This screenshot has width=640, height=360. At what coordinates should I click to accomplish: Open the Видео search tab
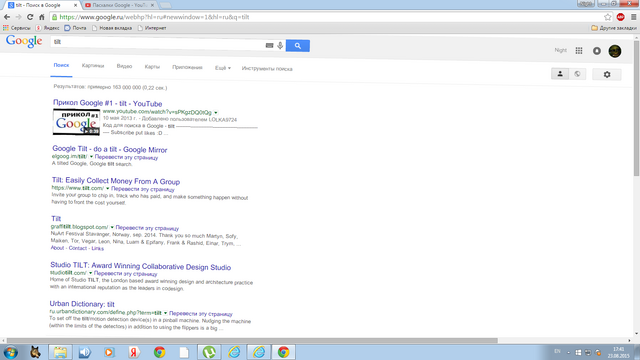[x=124, y=66]
